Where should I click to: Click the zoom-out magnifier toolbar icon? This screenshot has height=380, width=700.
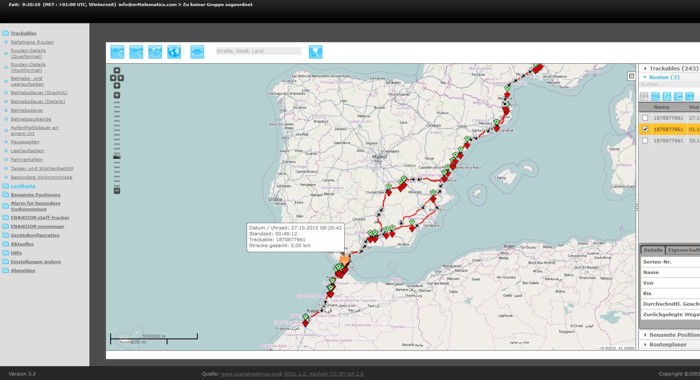tap(136, 52)
